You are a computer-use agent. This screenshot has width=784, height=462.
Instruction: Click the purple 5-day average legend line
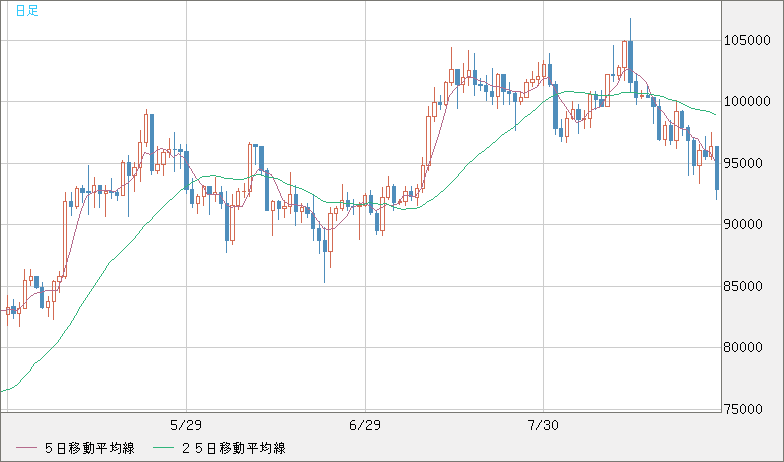pyautogui.click(x=26, y=448)
